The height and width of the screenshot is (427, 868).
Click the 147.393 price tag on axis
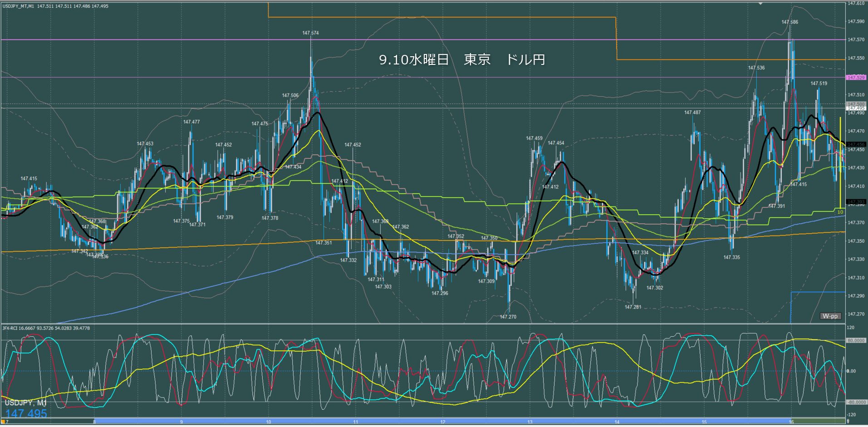(856, 201)
